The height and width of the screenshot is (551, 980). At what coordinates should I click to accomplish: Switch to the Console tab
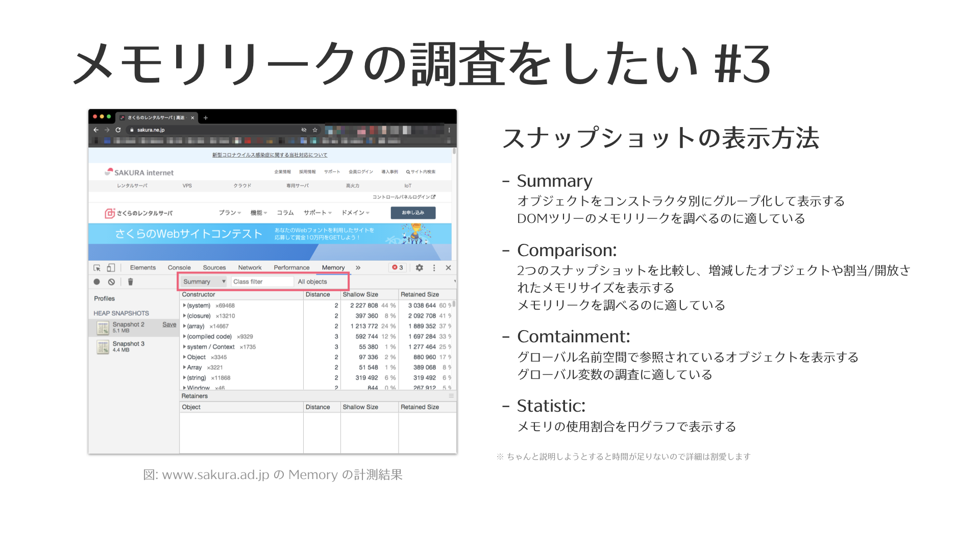(179, 268)
